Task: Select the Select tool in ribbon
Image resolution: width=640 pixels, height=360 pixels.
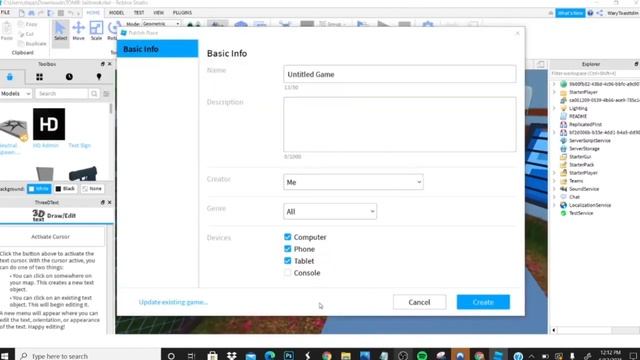Action: [x=60, y=32]
